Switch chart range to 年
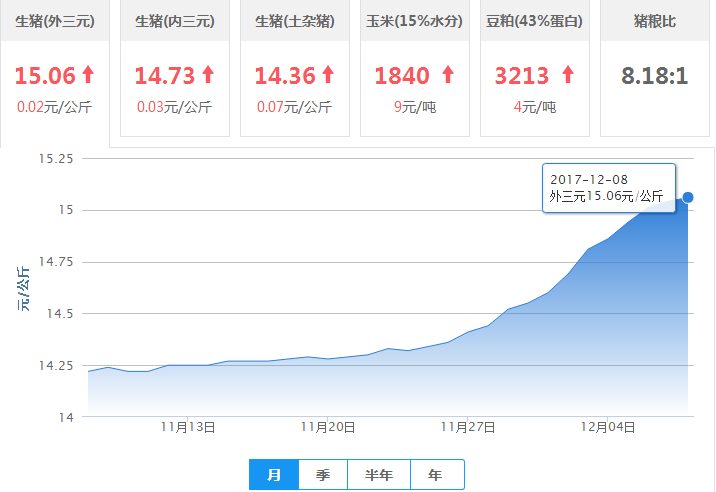716x492 pixels. pyautogui.click(x=437, y=475)
